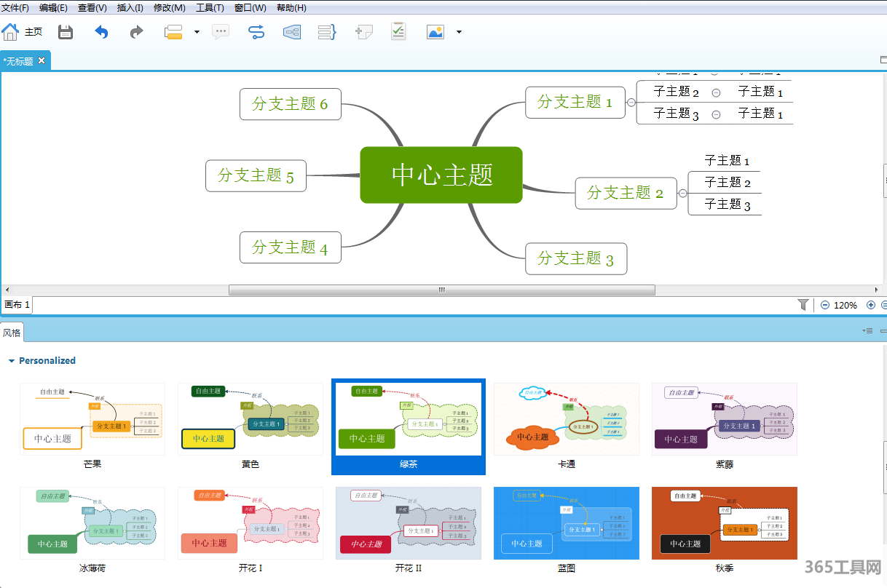Click the summary bracket icon
887x588 pixels.
pos(327,32)
